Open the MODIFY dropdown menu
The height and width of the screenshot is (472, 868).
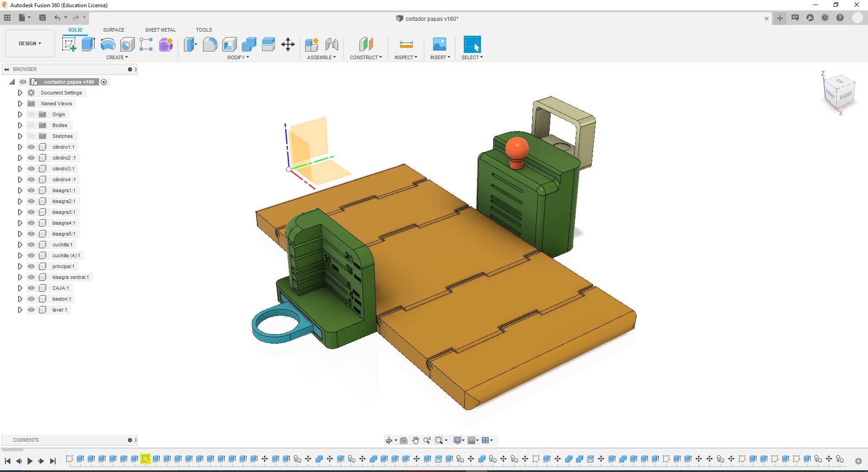238,57
